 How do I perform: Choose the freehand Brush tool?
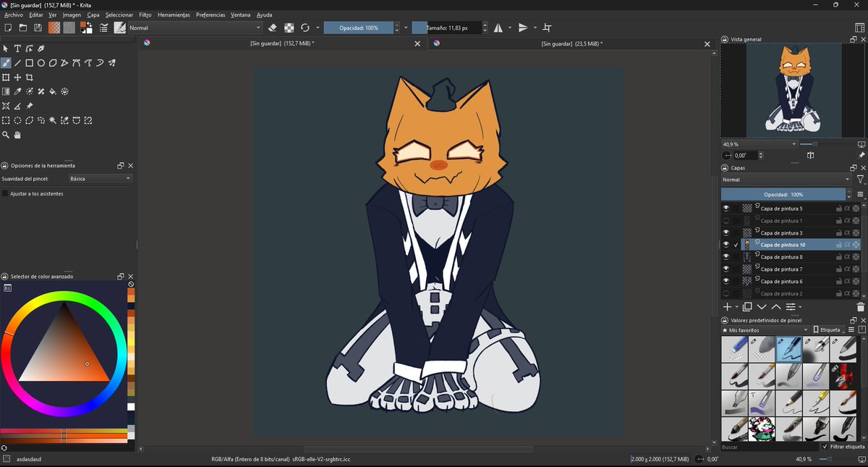6,63
